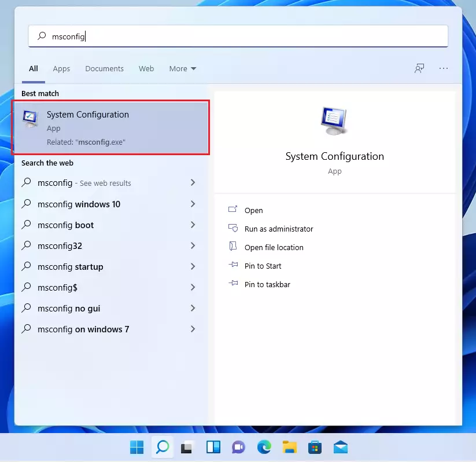Click the feedback person icon near the search tabs
The height and width of the screenshot is (462, 476).
coord(419,68)
